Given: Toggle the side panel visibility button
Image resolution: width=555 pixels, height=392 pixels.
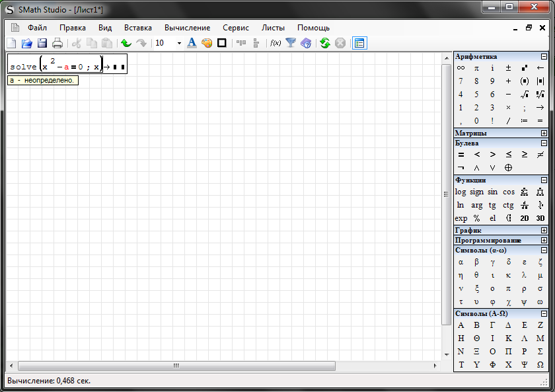Looking at the screenshot, I should 359,43.
